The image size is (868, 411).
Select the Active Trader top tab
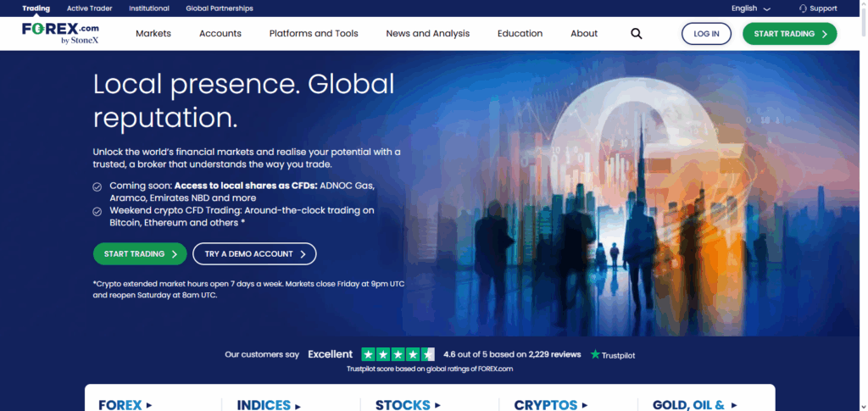(x=89, y=8)
